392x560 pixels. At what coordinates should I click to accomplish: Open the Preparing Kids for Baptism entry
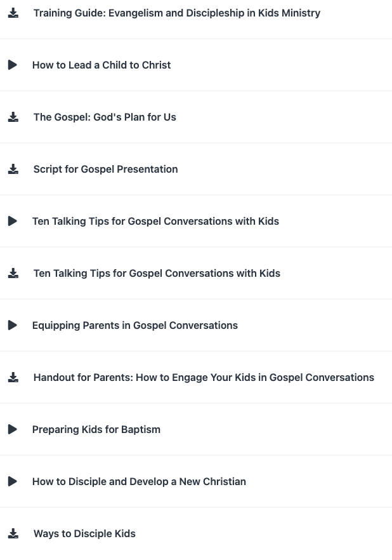click(x=96, y=429)
